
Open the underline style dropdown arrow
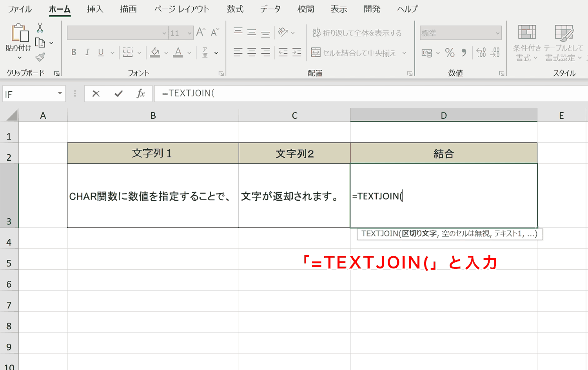coord(113,53)
